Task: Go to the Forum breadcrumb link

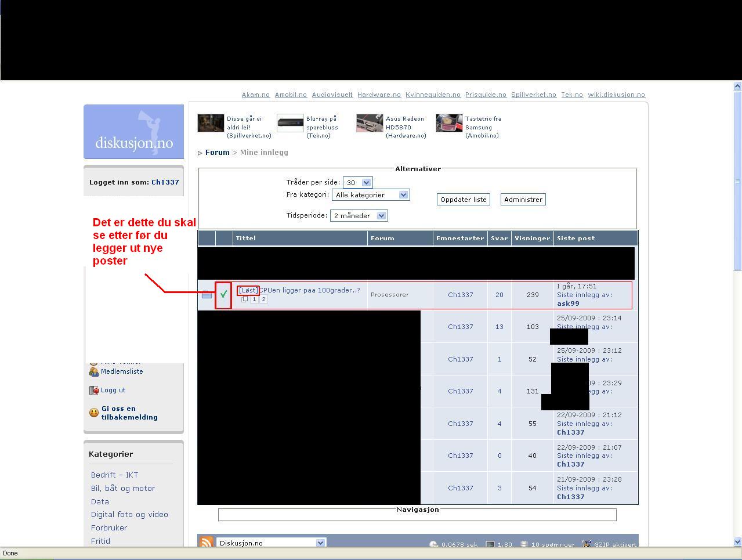Action: click(x=218, y=153)
